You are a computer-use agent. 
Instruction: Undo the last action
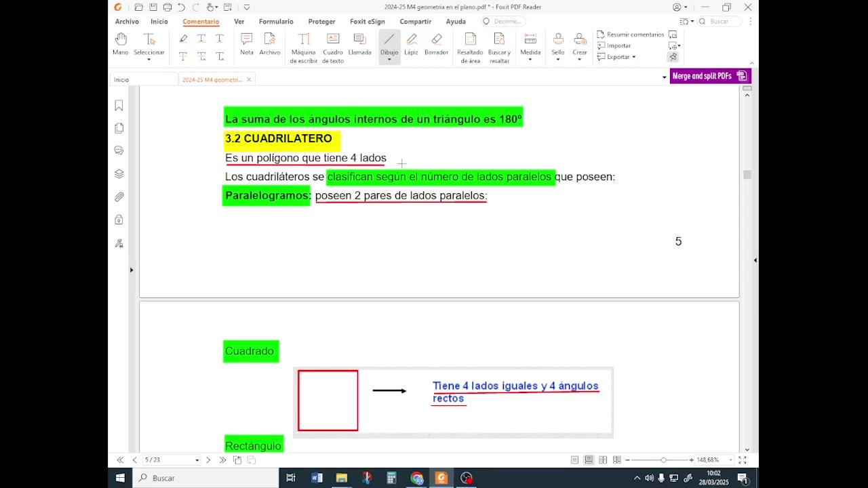click(181, 7)
